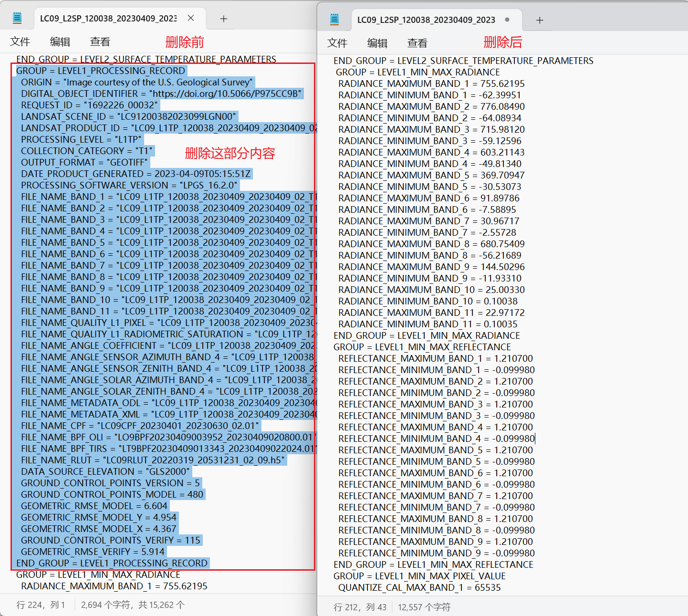The width and height of the screenshot is (688, 616).
Task: Click the RADIANCE_MINIMUM_BAND_8 = -56.21689 line
Action: 430,255
